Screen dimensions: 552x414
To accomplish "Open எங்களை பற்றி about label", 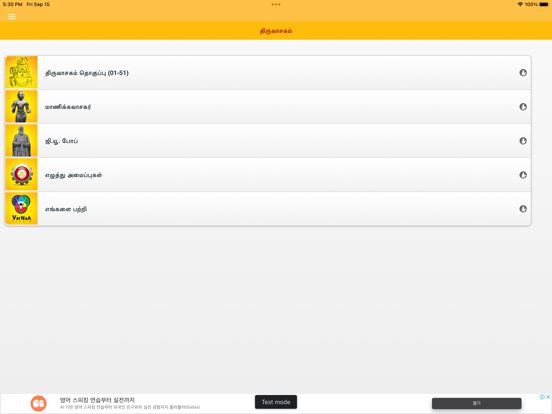I will coord(66,209).
